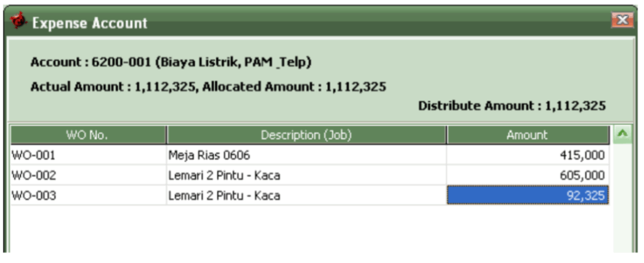Click the Amount column header
The height and width of the screenshot is (263, 644).
[x=528, y=135]
